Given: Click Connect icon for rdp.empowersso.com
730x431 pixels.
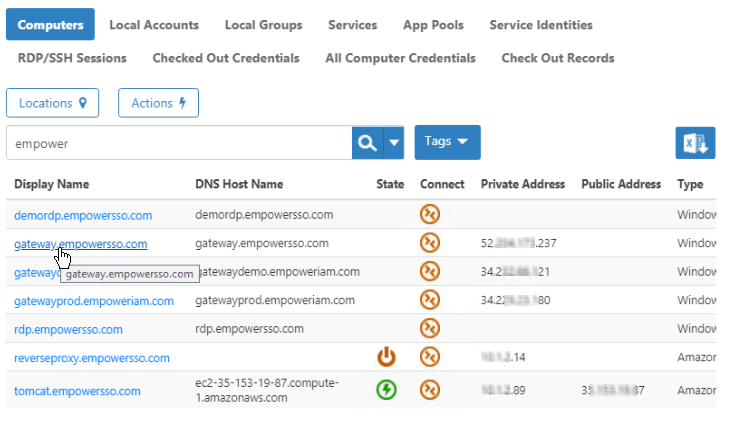Looking at the screenshot, I should pyautogui.click(x=430, y=329).
